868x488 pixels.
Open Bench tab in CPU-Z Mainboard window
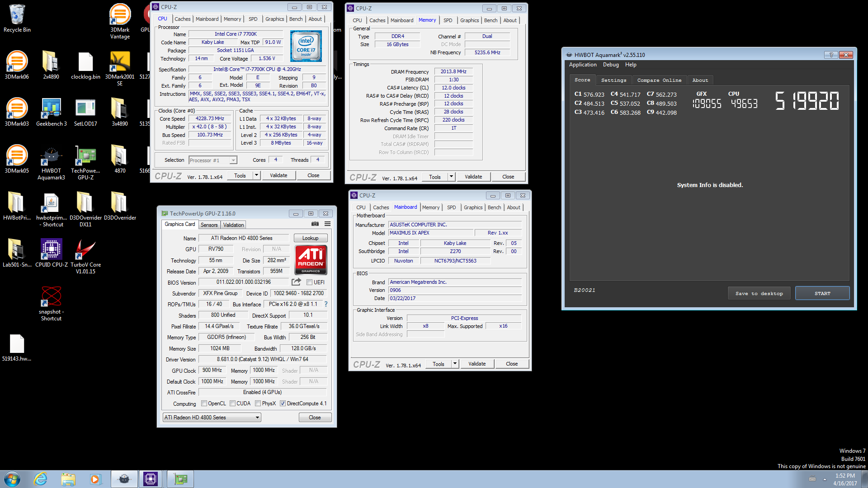495,207
